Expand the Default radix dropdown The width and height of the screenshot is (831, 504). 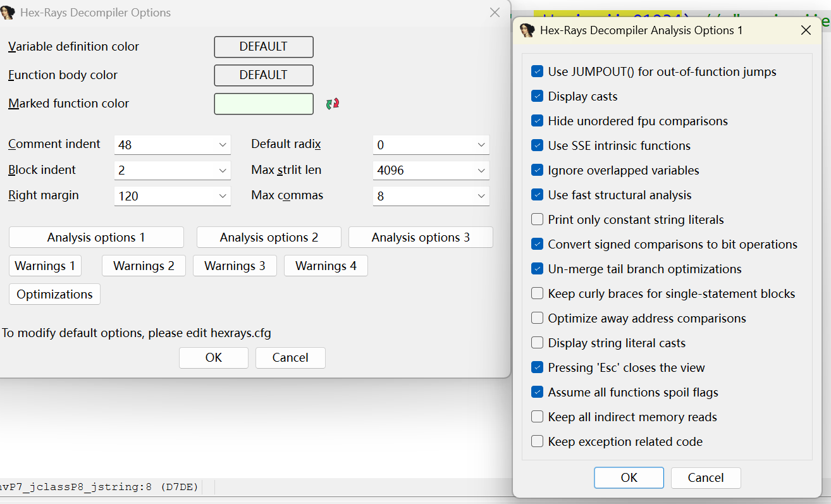(481, 145)
